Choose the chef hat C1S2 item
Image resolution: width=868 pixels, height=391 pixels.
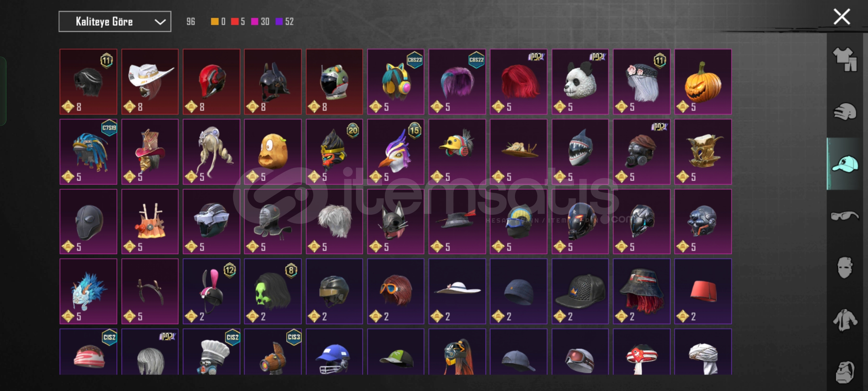click(211, 352)
